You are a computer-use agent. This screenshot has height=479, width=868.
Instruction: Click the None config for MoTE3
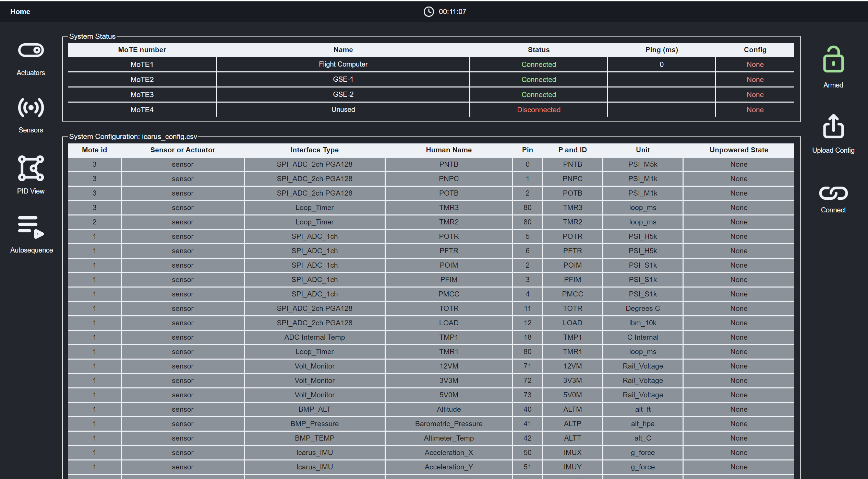[755, 95]
